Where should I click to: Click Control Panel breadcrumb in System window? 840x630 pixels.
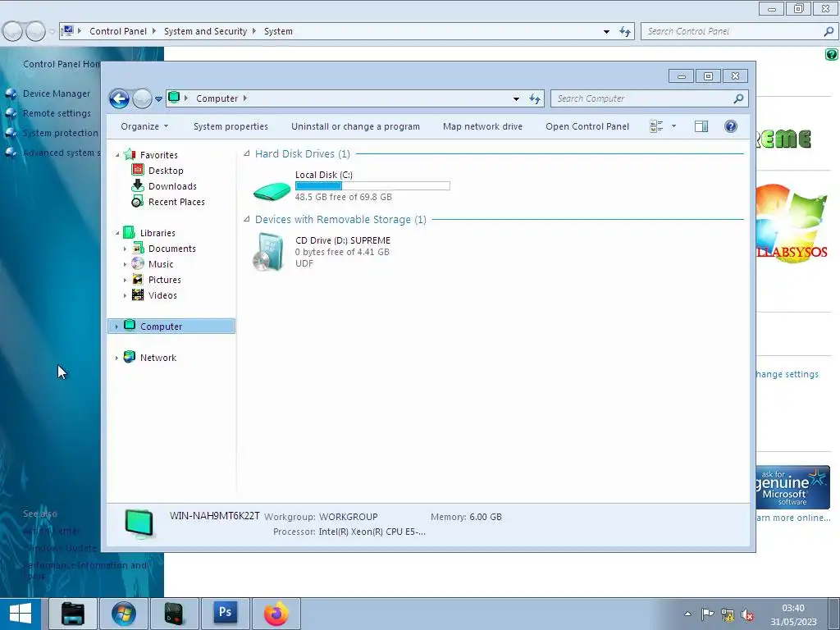(x=118, y=31)
